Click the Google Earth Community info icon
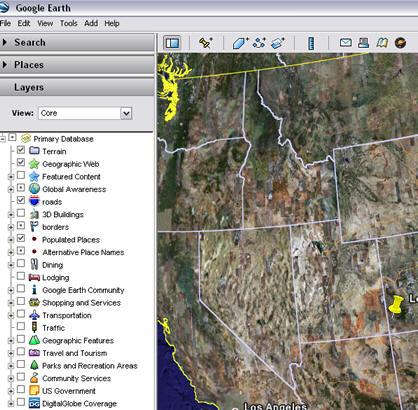The height and width of the screenshot is (410, 418). coord(34,289)
